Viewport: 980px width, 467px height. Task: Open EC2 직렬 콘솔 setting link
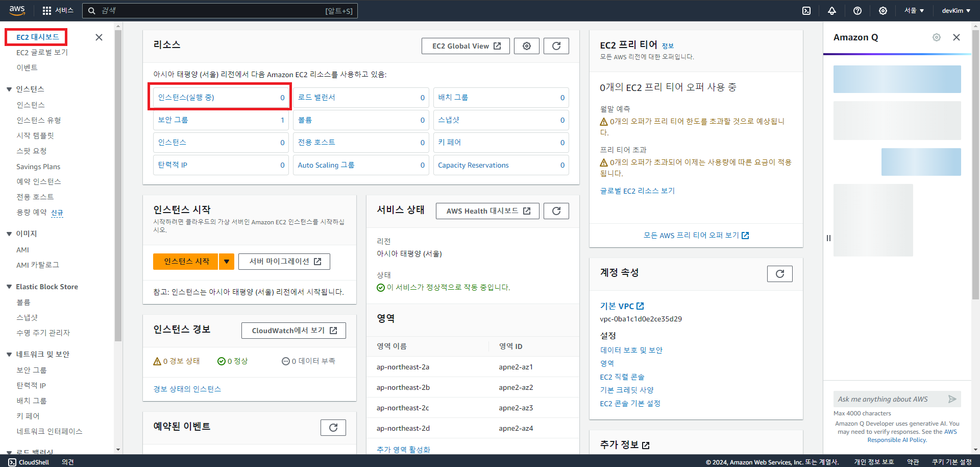click(x=622, y=377)
